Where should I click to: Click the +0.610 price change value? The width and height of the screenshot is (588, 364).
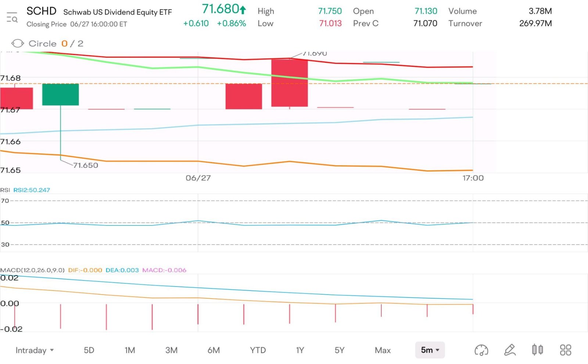click(x=196, y=23)
